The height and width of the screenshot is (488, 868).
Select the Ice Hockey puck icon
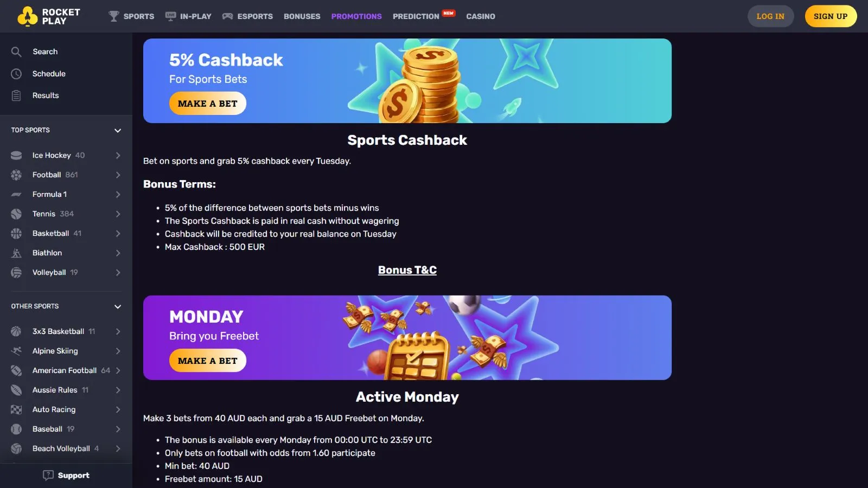[16, 156]
